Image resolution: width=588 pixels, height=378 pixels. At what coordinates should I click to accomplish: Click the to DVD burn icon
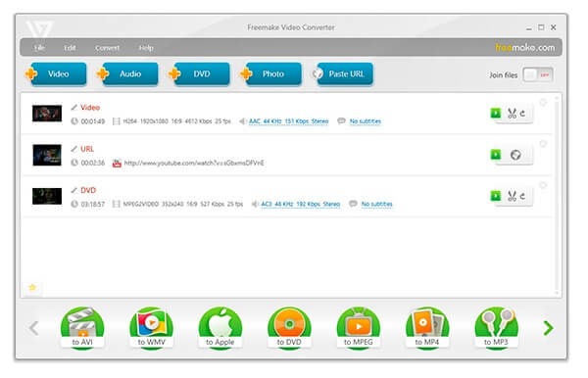289,328
